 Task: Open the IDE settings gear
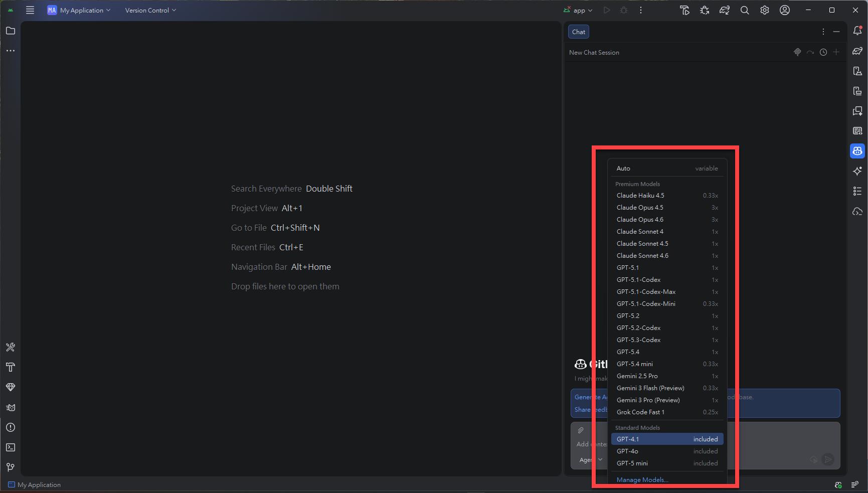point(765,11)
